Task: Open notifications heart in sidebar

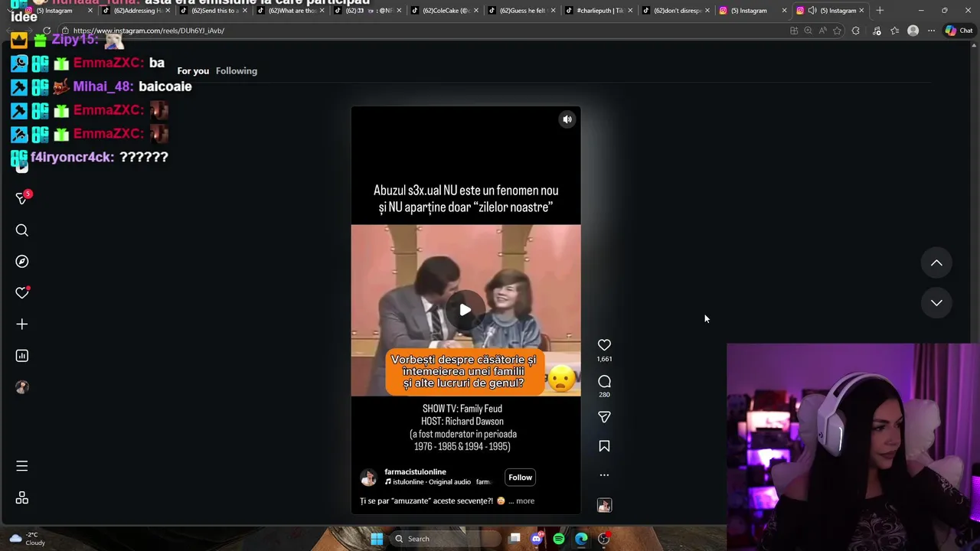Action: click(x=22, y=293)
